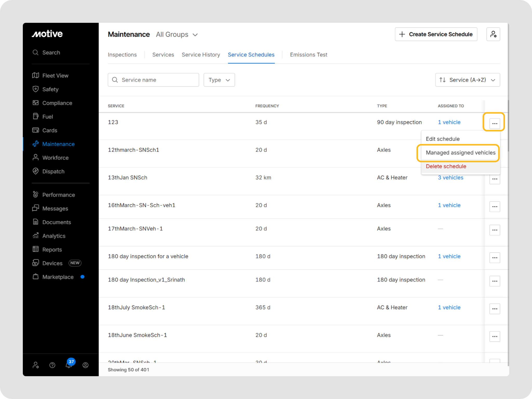Viewport: 532px width, 399px height.
Task: Go to Safety shield menu item
Action: [50, 89]
